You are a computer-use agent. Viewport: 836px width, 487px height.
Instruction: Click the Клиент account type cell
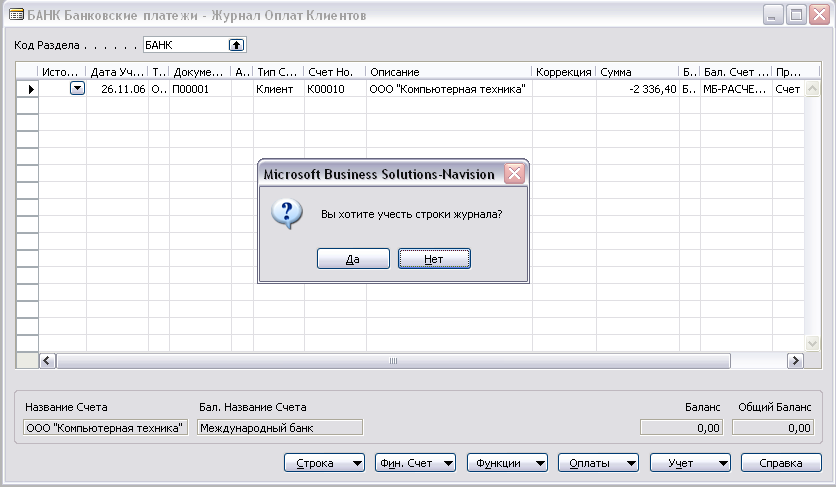[279, 89]
